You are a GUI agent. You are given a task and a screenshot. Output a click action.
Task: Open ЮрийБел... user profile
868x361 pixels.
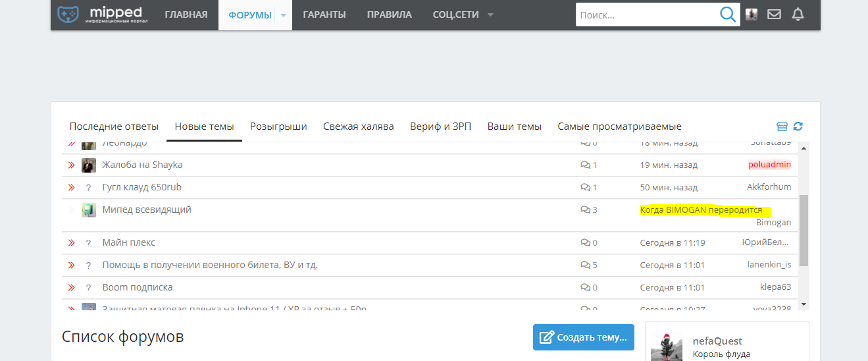[x=765, y=242]
